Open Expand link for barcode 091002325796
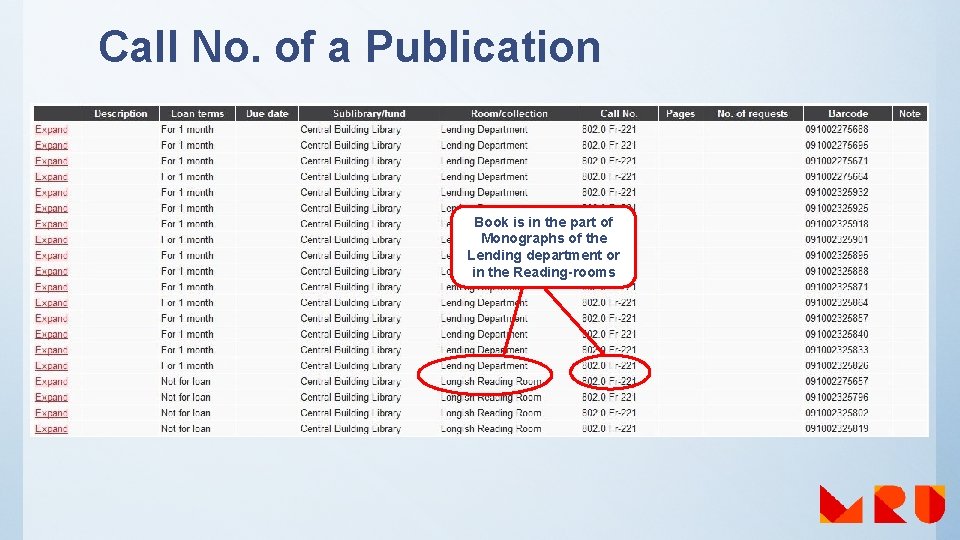 point(51,398)
